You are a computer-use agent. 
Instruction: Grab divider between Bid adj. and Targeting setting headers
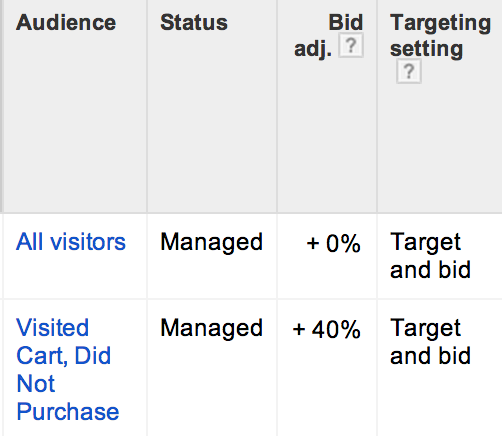[x=377, y=106]
